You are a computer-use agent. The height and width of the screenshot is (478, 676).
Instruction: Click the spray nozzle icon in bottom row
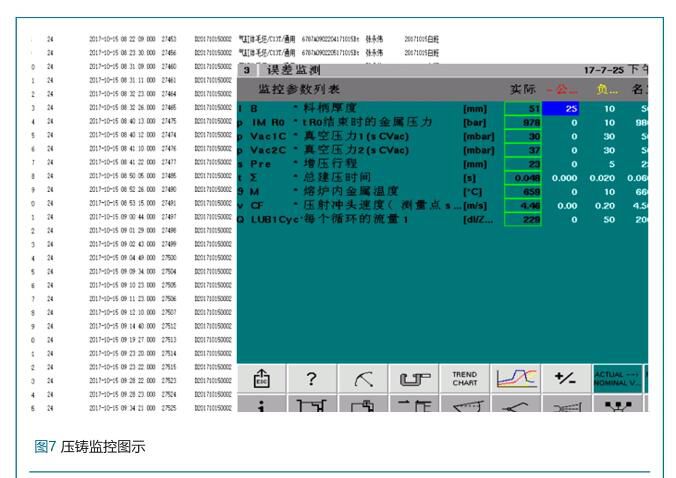(x=566, y=404)
